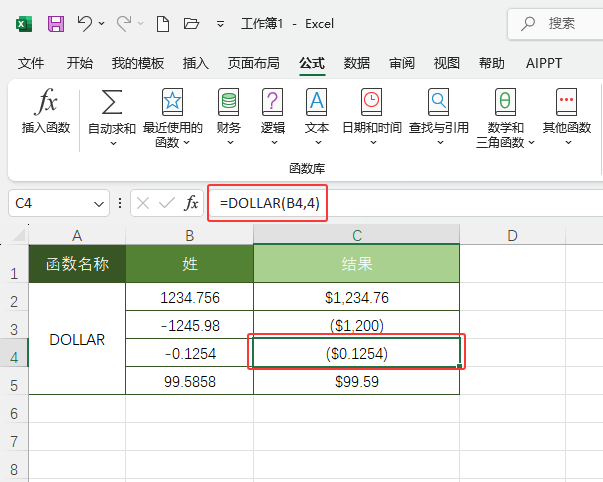Open 数学和三角函数 library
The image size is (603, 482).
pyautogui.click(x=505, y=118)
